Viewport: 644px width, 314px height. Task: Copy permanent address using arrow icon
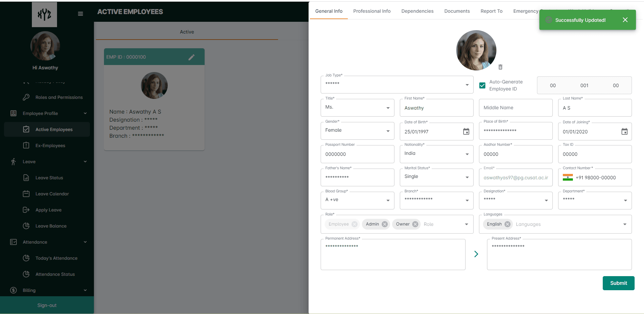(x=476, y=254)
